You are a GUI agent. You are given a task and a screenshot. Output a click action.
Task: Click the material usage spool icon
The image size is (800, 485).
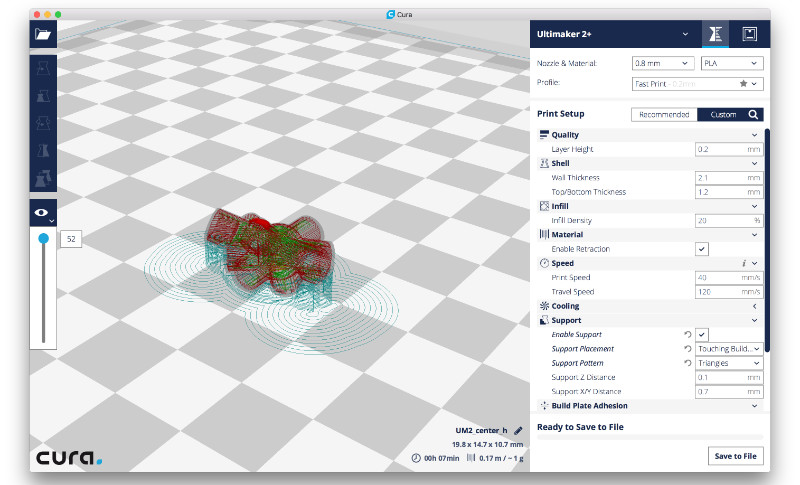coord(470,458)
